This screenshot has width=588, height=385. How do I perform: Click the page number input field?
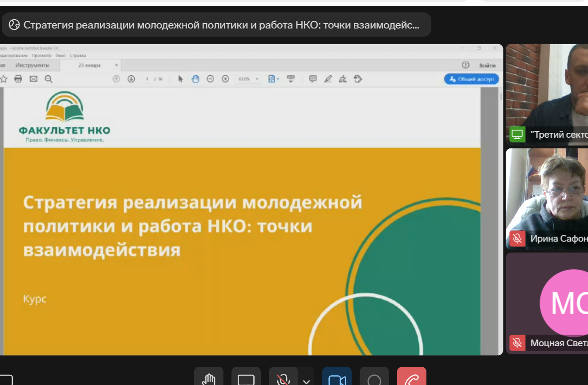tap(147, 79)
